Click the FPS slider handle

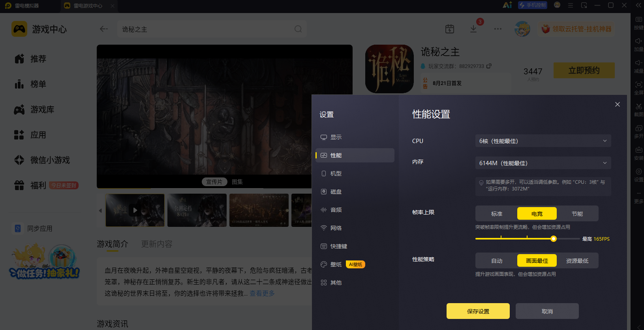pyautogui.click(x=554, y=239)
